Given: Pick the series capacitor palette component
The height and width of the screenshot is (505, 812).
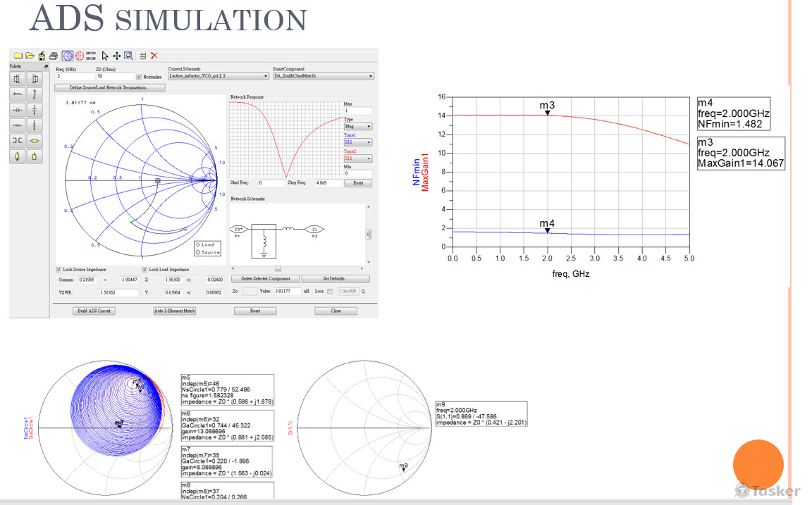Looking at the screenshot, I should click(18, 109).
